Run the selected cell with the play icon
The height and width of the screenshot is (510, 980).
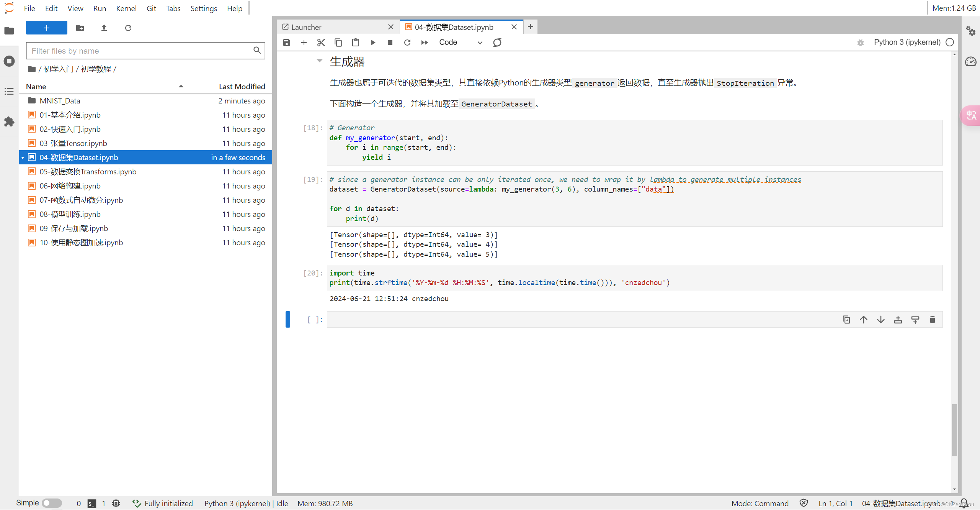373,42
